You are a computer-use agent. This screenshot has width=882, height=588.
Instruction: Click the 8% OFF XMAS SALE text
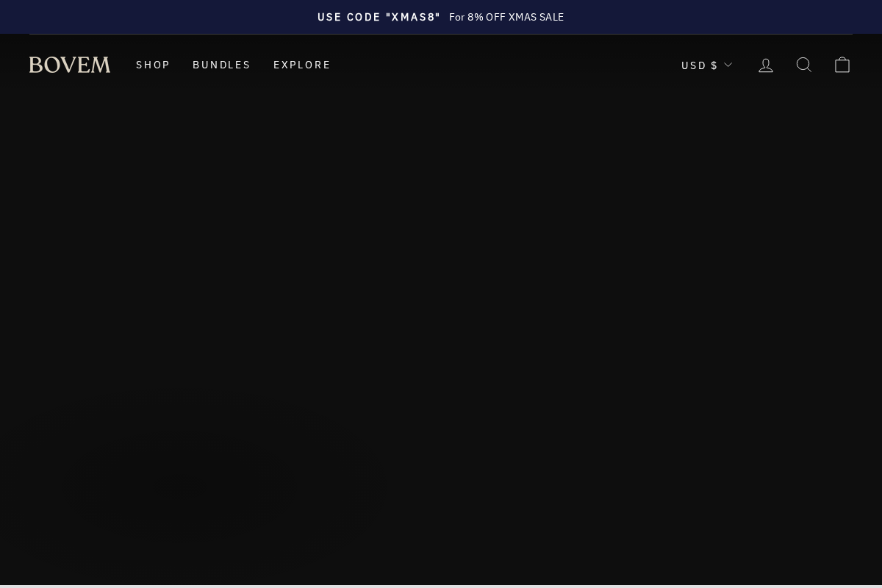coord(506,17)
